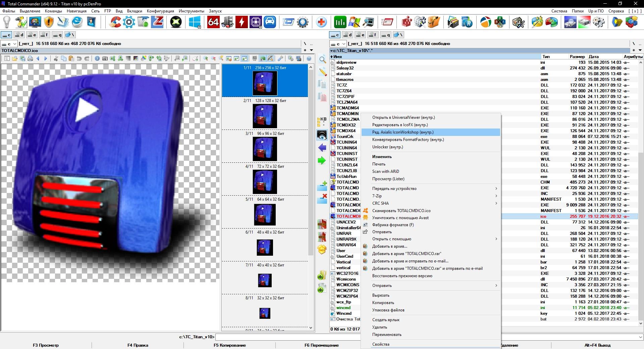This screenshot has width=644, height=349.
Task: Click the blue car icon
Action: pos(270,22)
